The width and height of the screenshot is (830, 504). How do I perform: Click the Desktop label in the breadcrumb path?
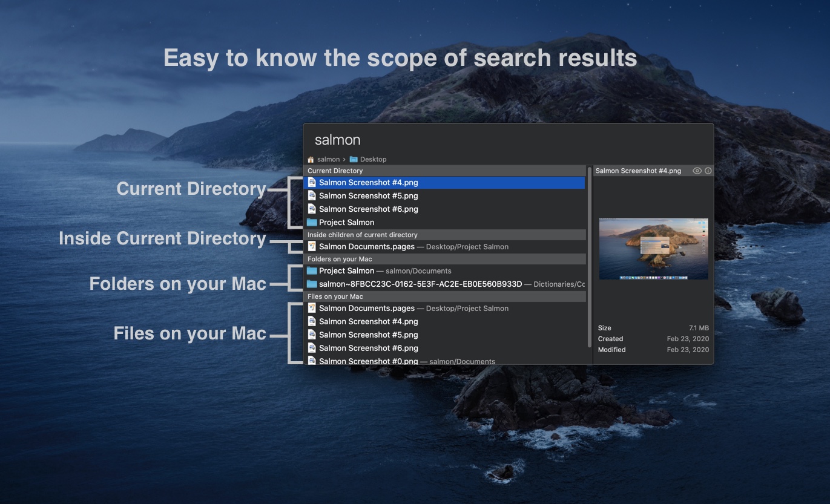coord(373,160)
